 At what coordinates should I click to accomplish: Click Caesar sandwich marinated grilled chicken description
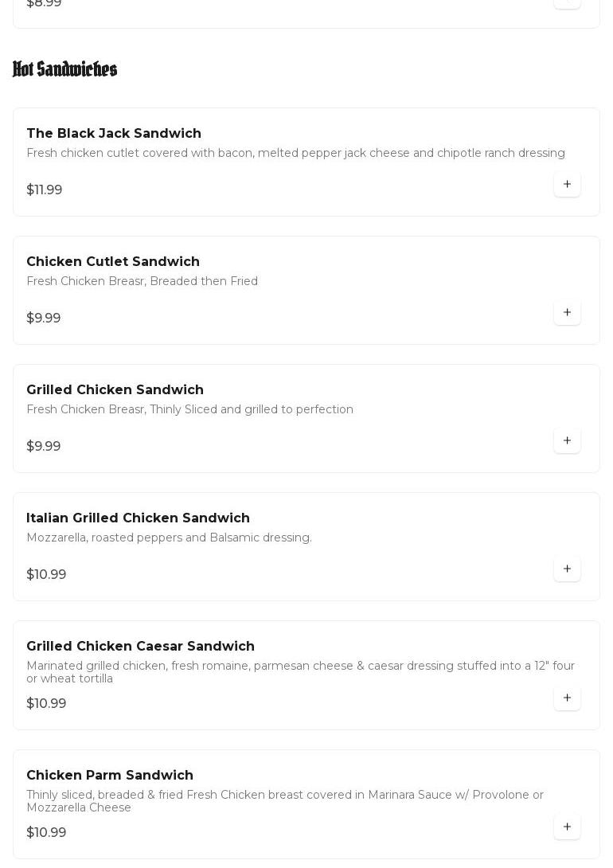pos(300,671)
